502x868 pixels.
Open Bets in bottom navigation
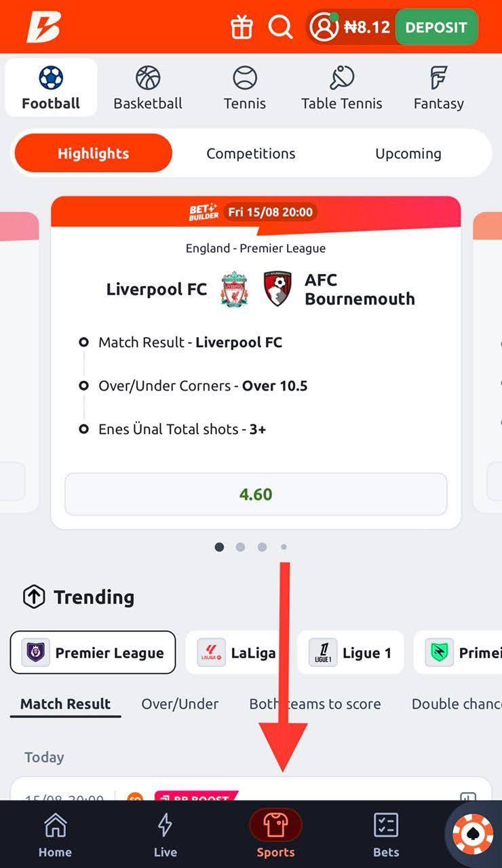[386, 835]
